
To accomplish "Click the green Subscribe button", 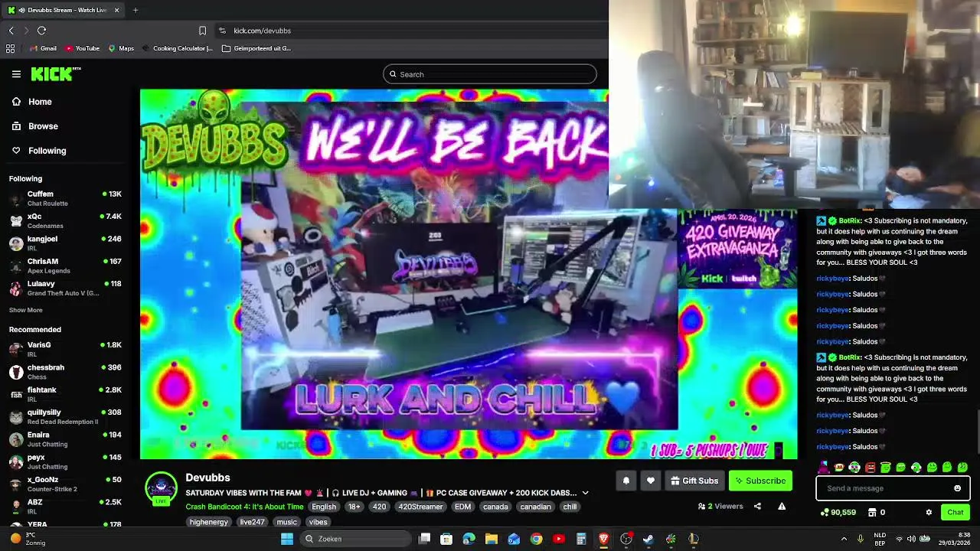I will (760, 481).
